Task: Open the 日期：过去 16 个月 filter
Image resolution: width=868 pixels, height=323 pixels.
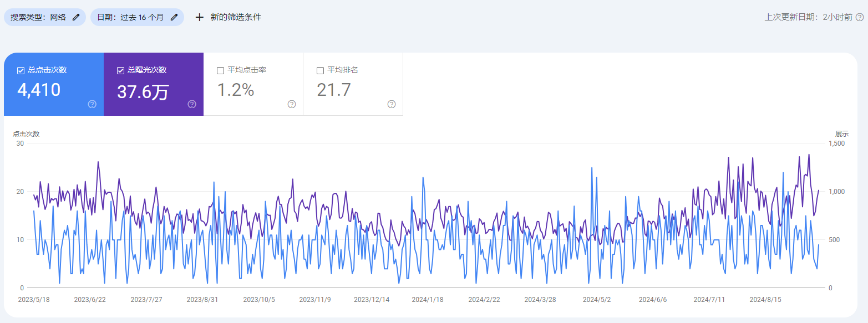Action: pos(131,17)
